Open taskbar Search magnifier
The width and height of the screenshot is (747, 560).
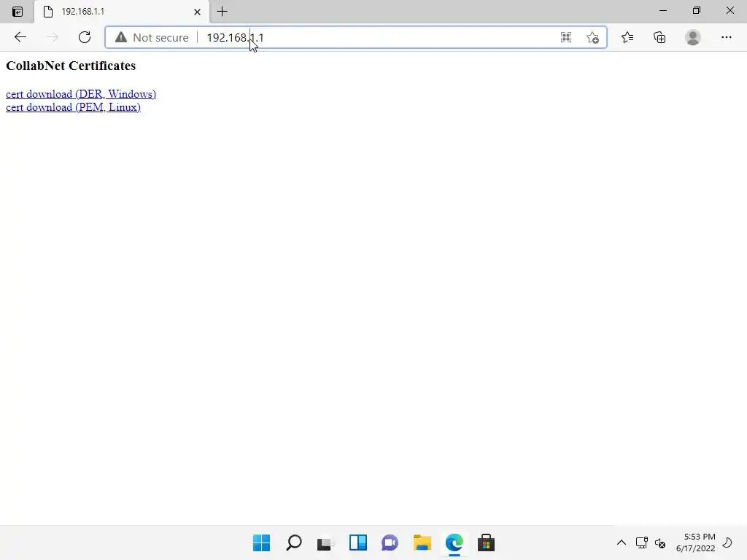pyautogui.click(x=293, y=542)
